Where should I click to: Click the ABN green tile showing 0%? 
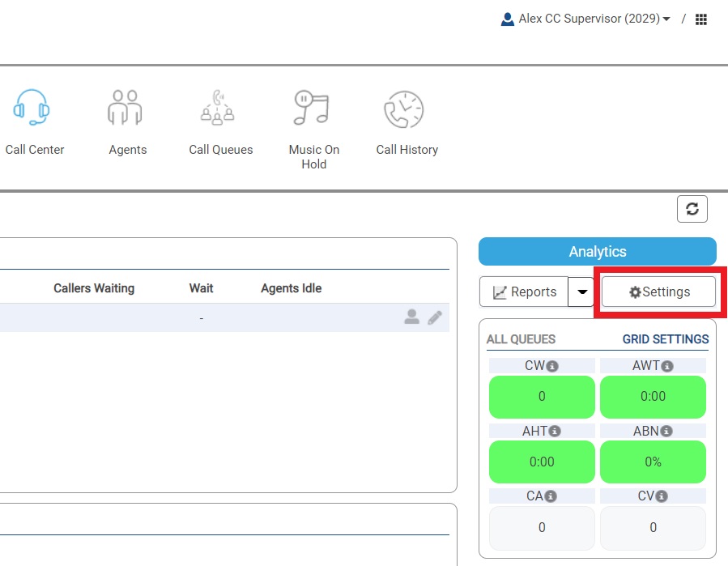point(653,462)
